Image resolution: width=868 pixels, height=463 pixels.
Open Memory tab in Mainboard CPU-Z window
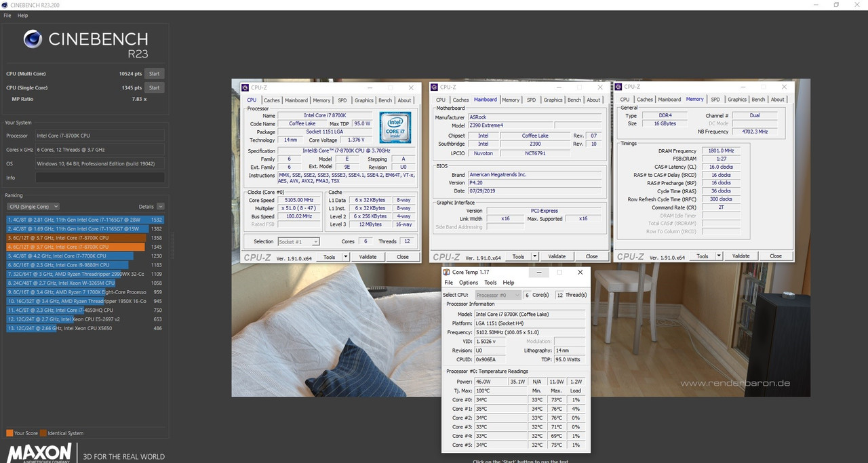(x=511, y=100)
